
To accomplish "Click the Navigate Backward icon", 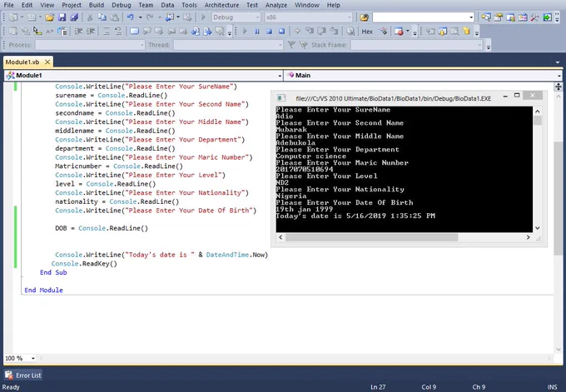I will pyautogui.click(x=169, y=17).
